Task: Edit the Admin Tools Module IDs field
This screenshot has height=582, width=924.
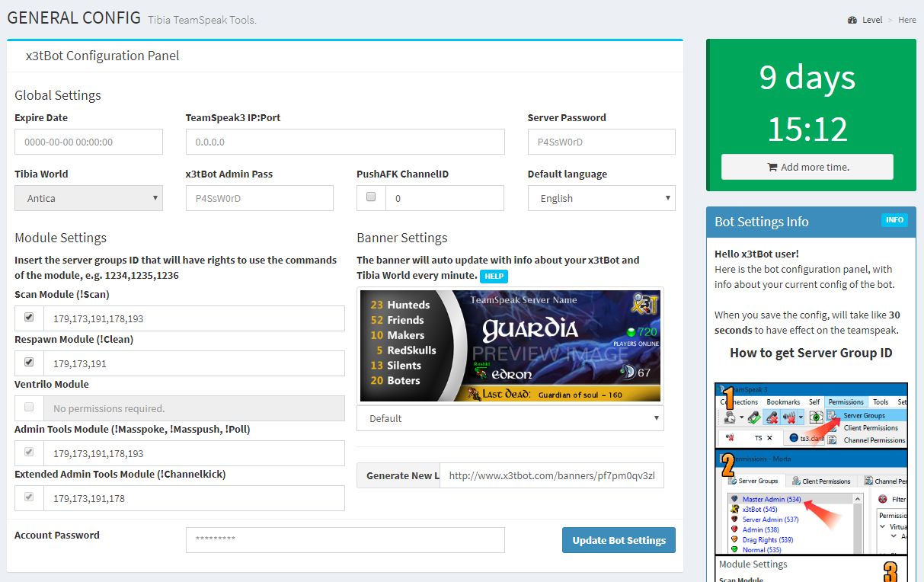Action: [194, 453]
